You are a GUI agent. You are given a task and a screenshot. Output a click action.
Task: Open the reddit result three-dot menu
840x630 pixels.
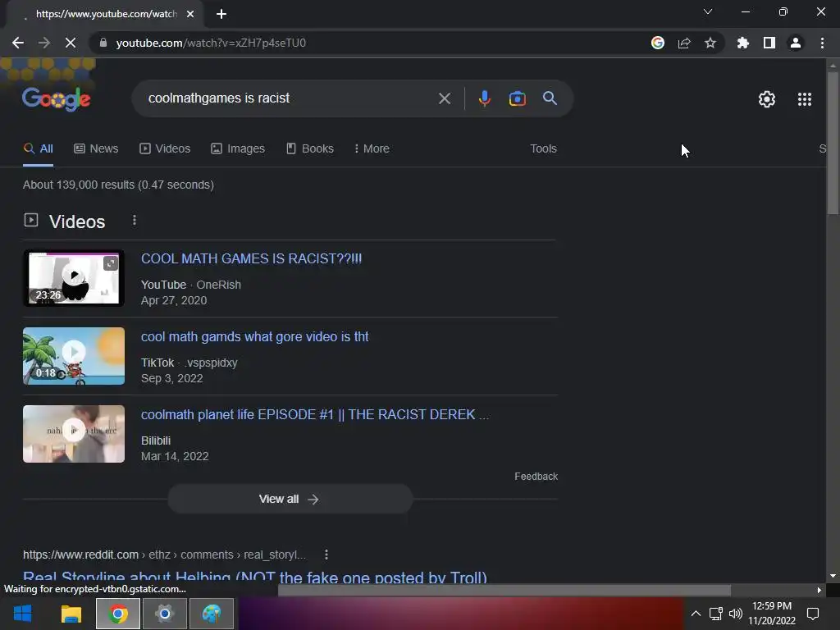pyautogui.click(x=326, y=555)
